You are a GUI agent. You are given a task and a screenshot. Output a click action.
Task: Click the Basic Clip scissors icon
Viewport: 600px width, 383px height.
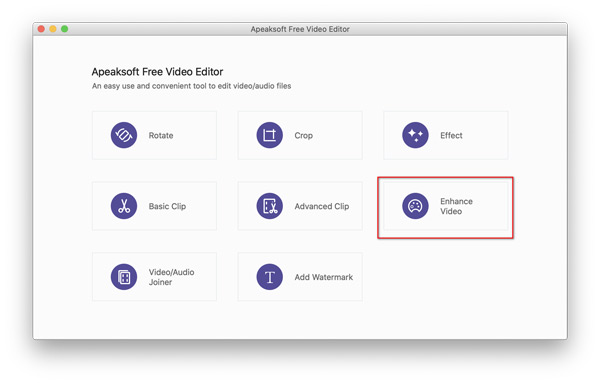tap(124, 206)
